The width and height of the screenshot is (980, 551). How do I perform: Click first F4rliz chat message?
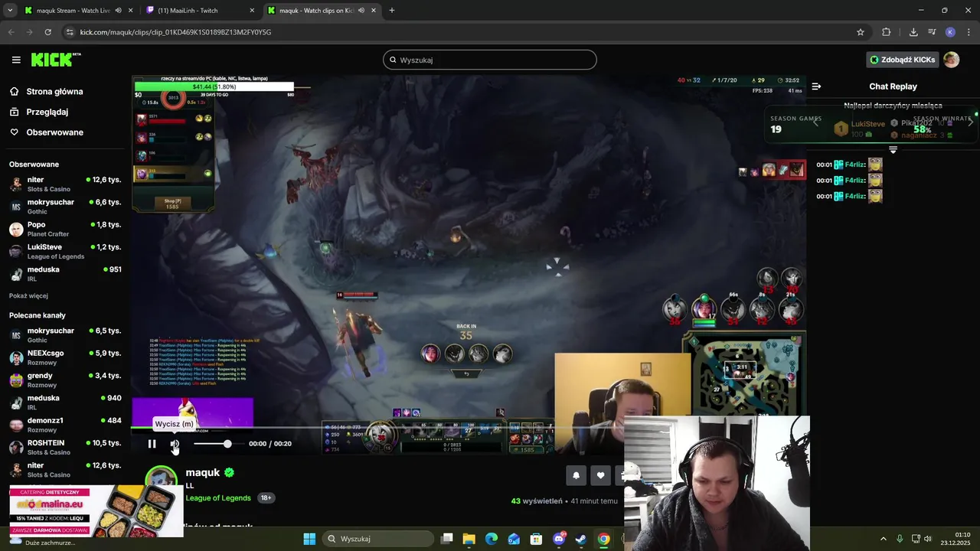[850, 165]
